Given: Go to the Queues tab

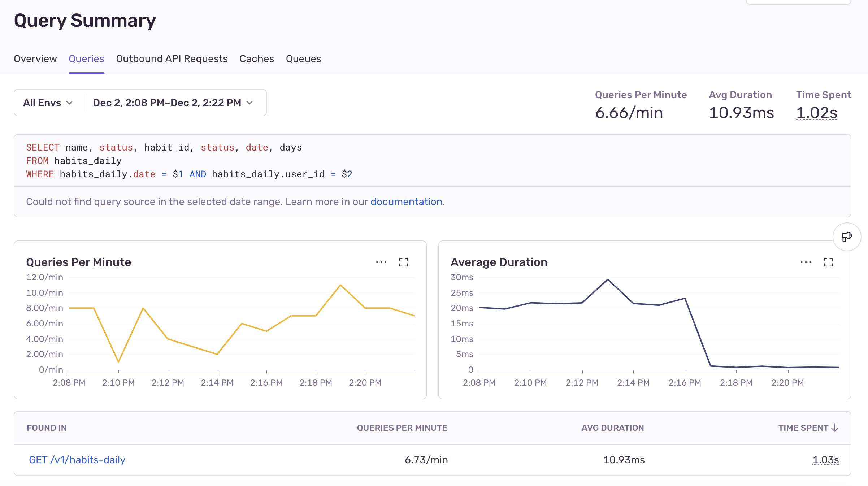Looking at the screenshot, I should 303,59.
